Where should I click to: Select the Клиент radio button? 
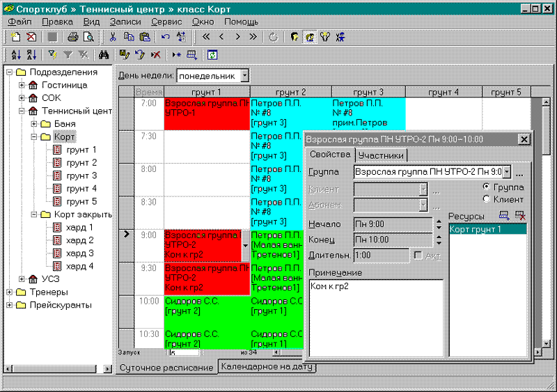486,199
